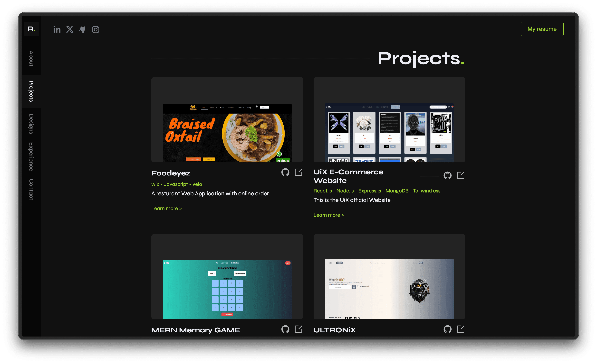Viewport: 597px width, 364px height.
Task: Open the GitHub cat icon in header
Action: 82,29
